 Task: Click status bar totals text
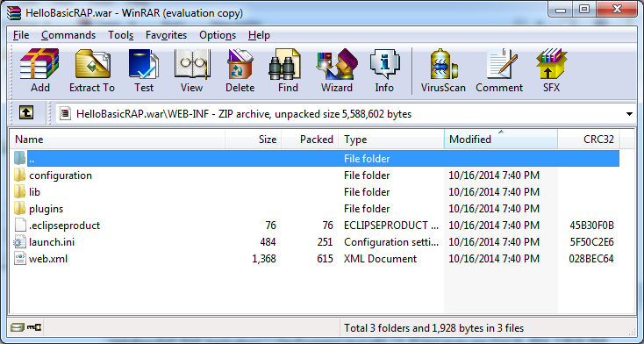point(433,328)
